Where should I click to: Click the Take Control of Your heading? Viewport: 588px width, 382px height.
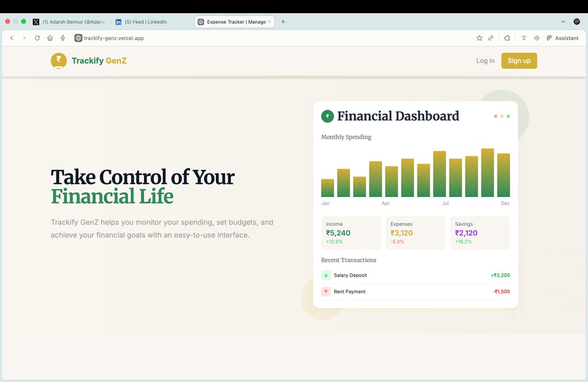point(143,177)
